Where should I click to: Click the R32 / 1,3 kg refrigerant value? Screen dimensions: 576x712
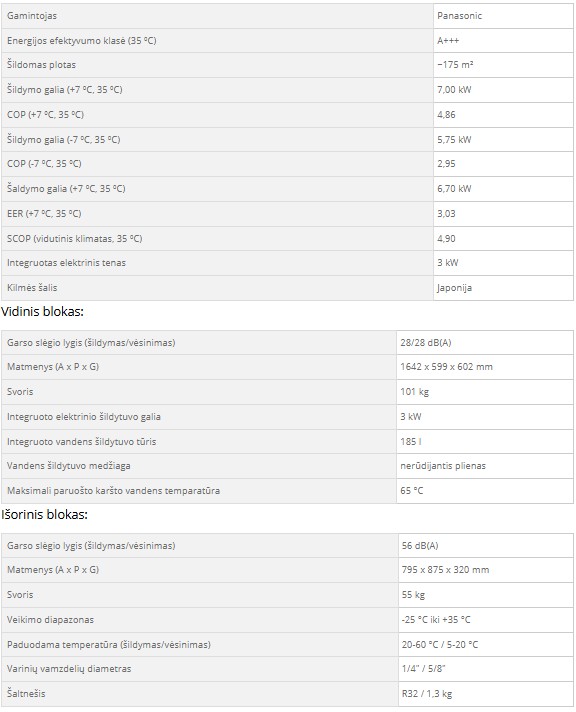(427, 694)
